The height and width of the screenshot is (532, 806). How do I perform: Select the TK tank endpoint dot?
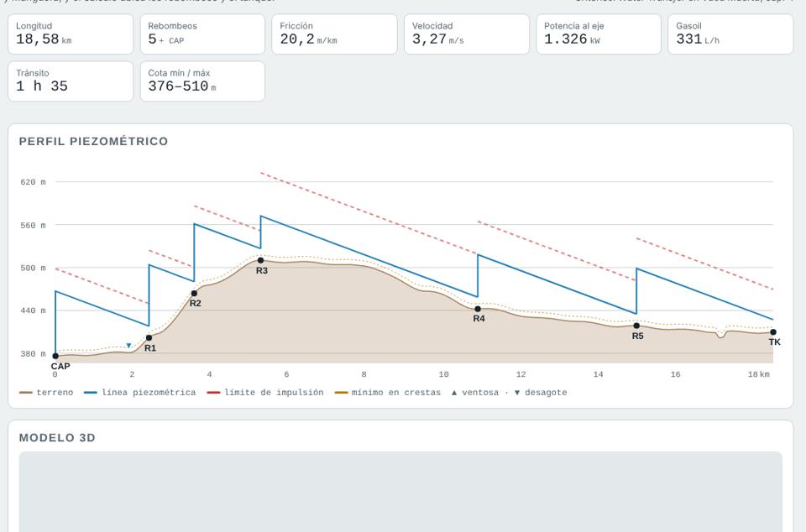click(x=773, y=332)
